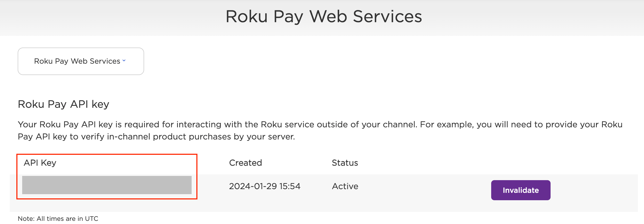Click the Roku Pay API key heading
The width and height of the screenshot is (644, 224).
[63, 104]
